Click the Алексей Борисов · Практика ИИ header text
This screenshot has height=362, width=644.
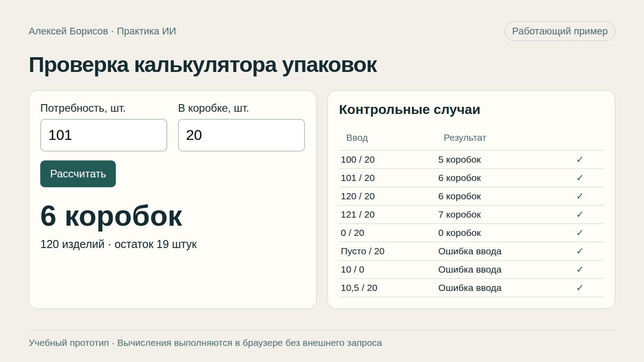point(102,31)
